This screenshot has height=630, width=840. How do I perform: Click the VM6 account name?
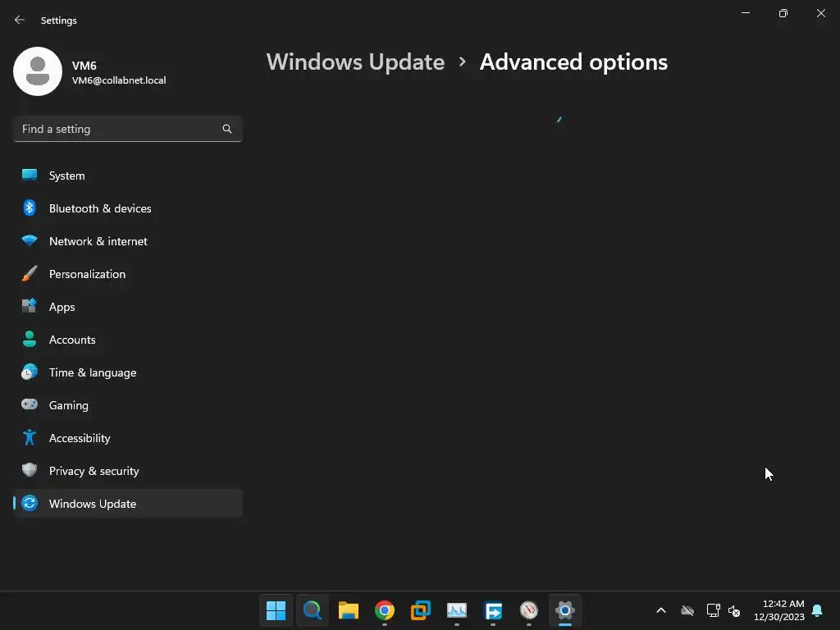click(x=84, y=66)
